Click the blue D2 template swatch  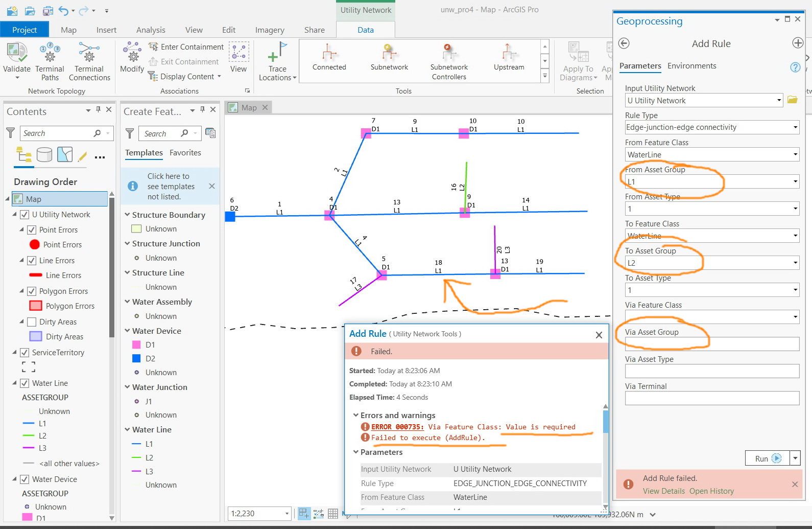coord(136,359)
